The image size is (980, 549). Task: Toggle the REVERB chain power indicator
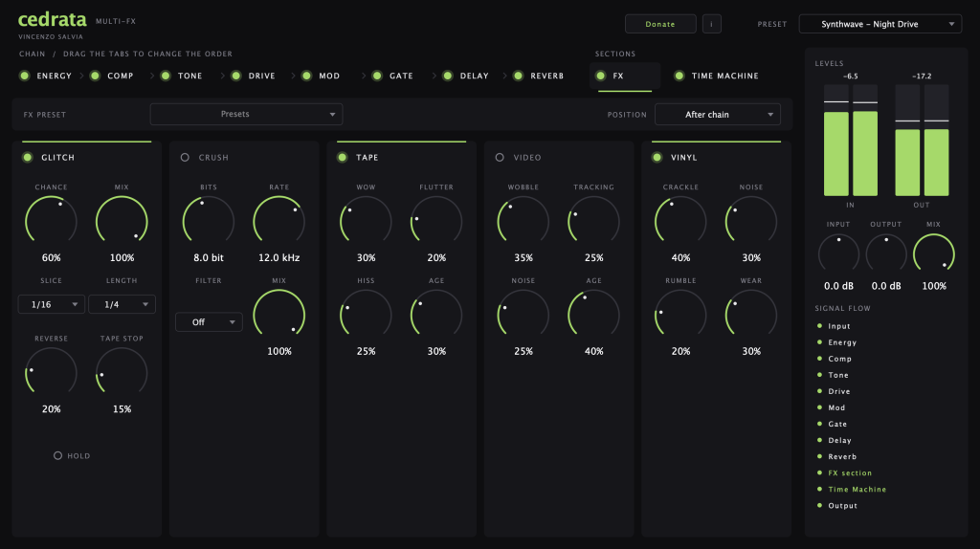[518, 76]
